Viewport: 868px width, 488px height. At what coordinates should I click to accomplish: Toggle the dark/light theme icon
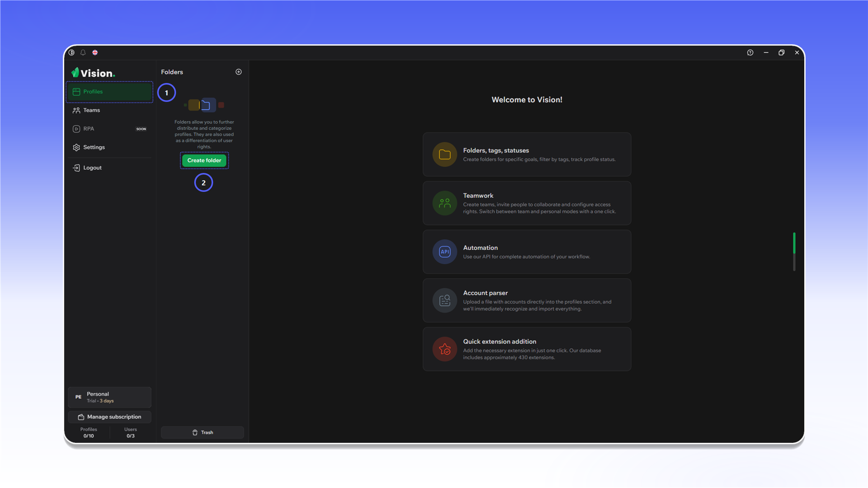coord(71,52)
